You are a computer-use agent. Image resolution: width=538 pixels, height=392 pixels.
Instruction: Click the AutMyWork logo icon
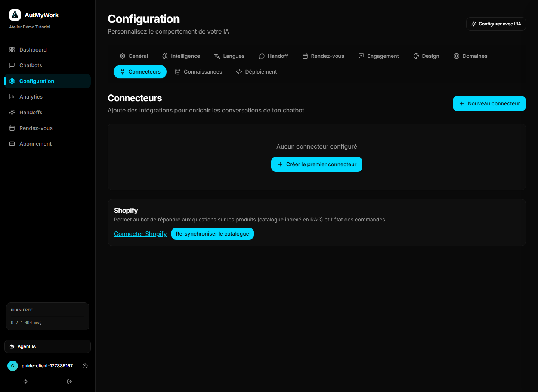tap(15, 15)
